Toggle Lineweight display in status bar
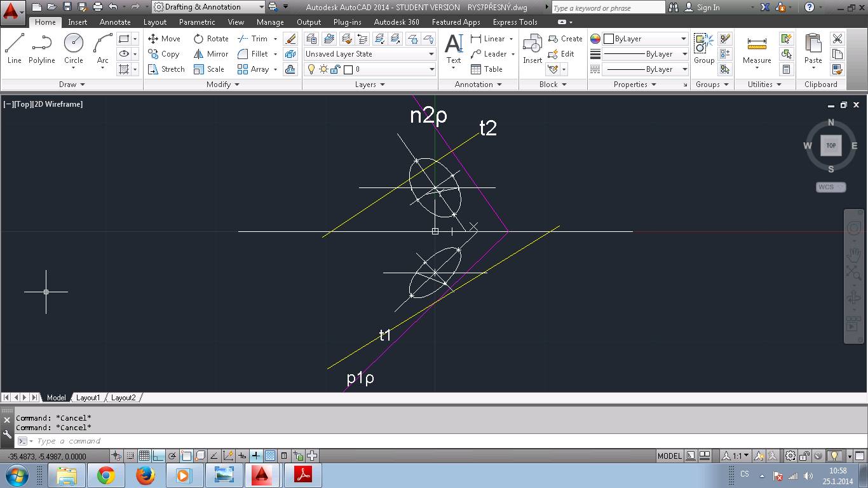Screen dimensions: 868x488 click(x=255, y=456)
